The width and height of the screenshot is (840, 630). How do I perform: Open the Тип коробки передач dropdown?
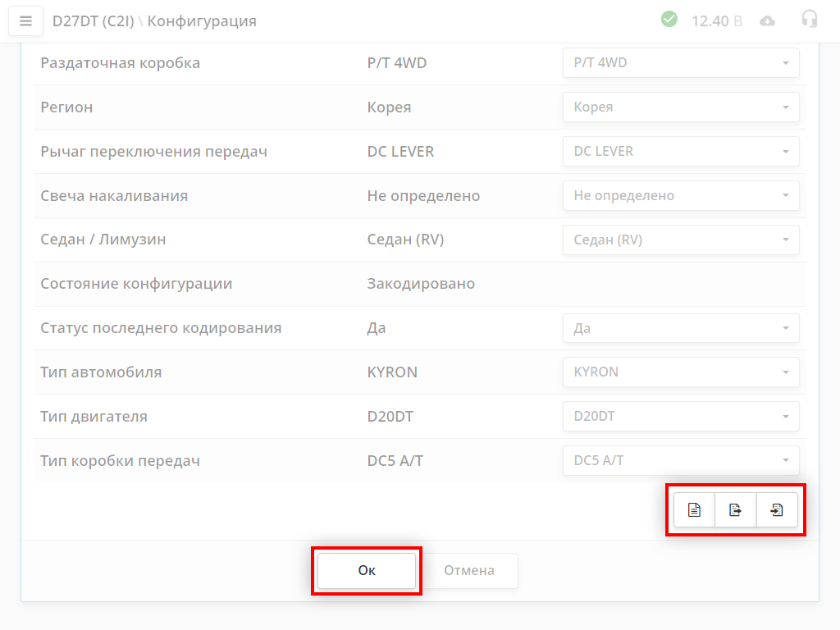tap(681, 461)
